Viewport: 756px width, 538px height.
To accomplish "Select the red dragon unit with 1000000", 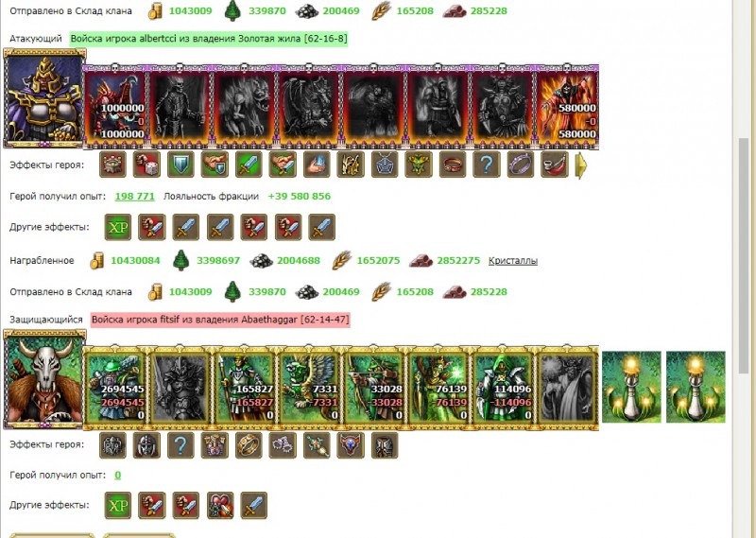I will pos(115,106).
